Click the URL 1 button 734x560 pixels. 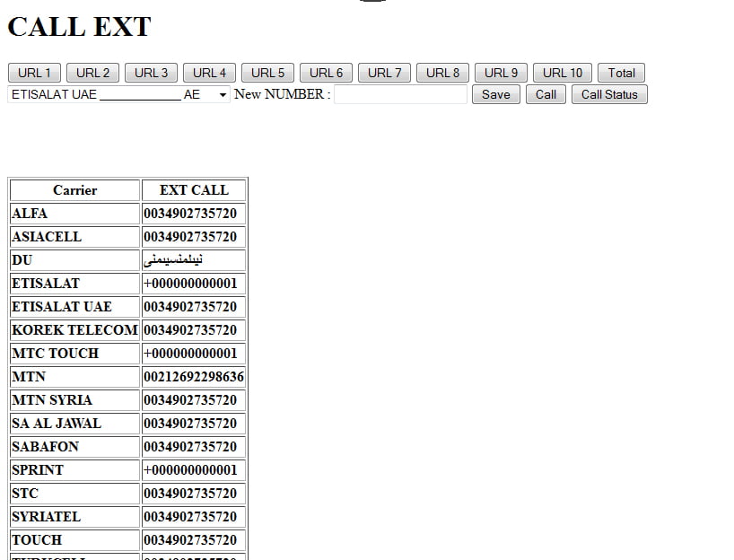click(x=35, y=73)
